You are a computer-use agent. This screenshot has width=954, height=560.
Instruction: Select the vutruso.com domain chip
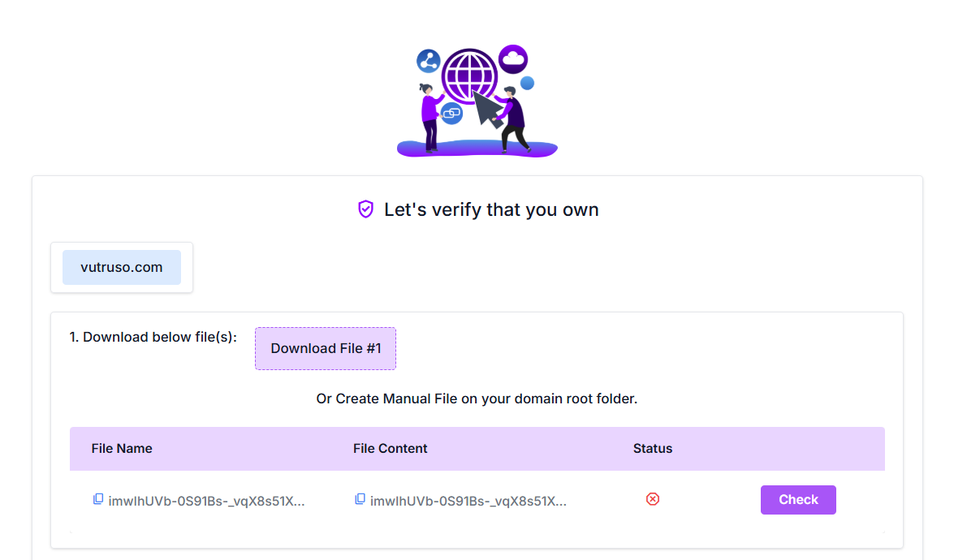click(x=122, y=268)
